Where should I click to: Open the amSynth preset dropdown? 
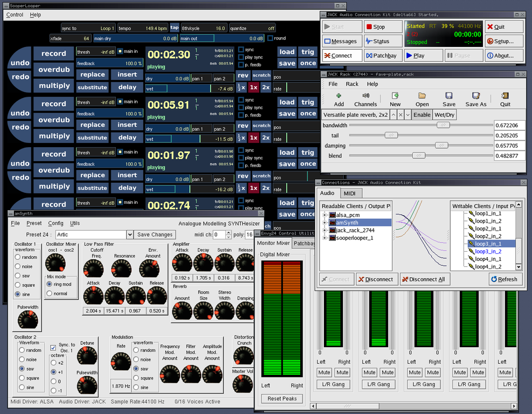pos(129,234)
